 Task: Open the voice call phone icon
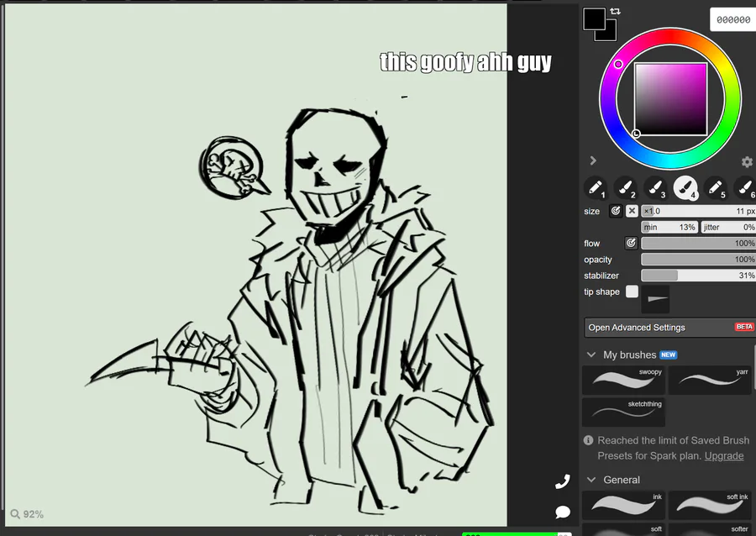(x=562, y=481)
